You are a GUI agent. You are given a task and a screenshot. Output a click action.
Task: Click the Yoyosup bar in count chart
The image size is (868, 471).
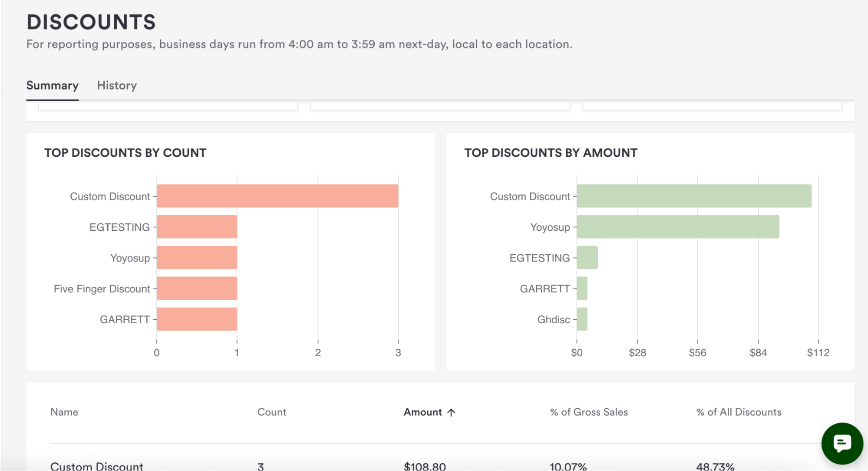[197, 258]
